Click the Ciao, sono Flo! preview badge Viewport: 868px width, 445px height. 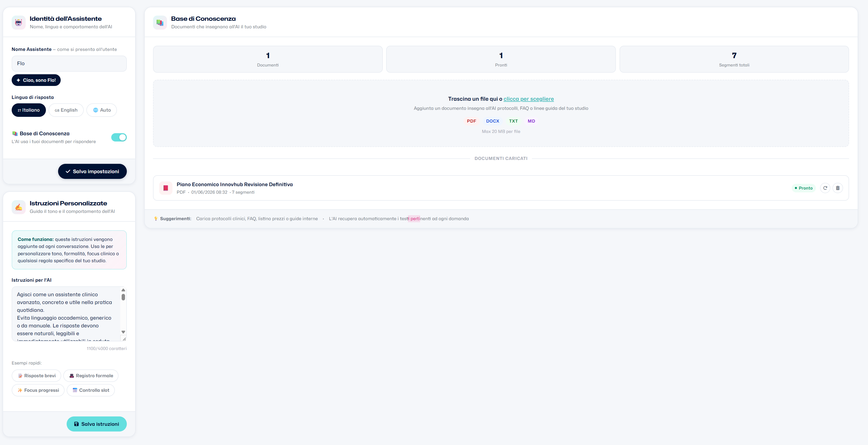tap(36, 80)
